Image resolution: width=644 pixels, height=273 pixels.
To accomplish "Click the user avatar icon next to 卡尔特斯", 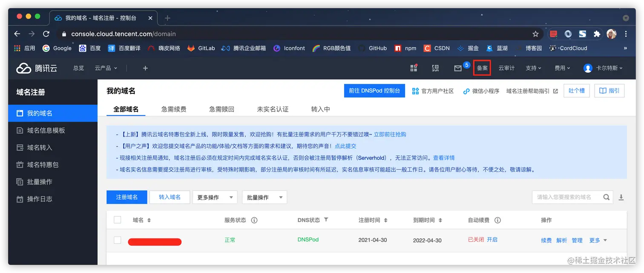I will [x=588, y=68].
